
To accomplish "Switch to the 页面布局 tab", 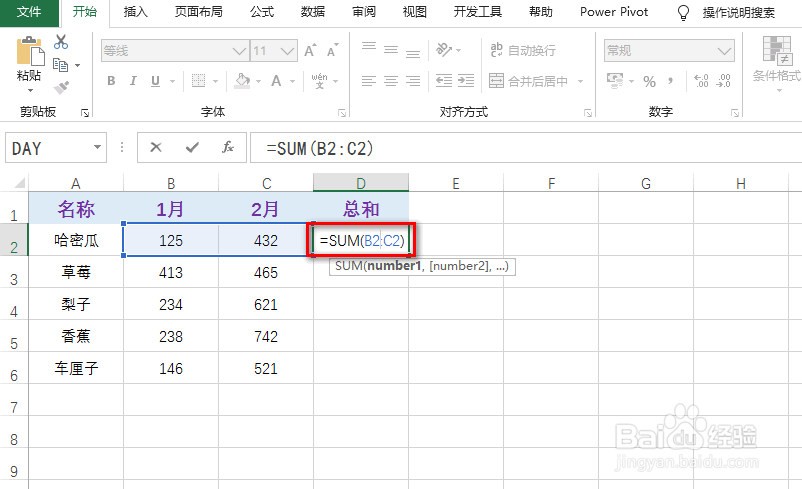I will coord(198,12).
